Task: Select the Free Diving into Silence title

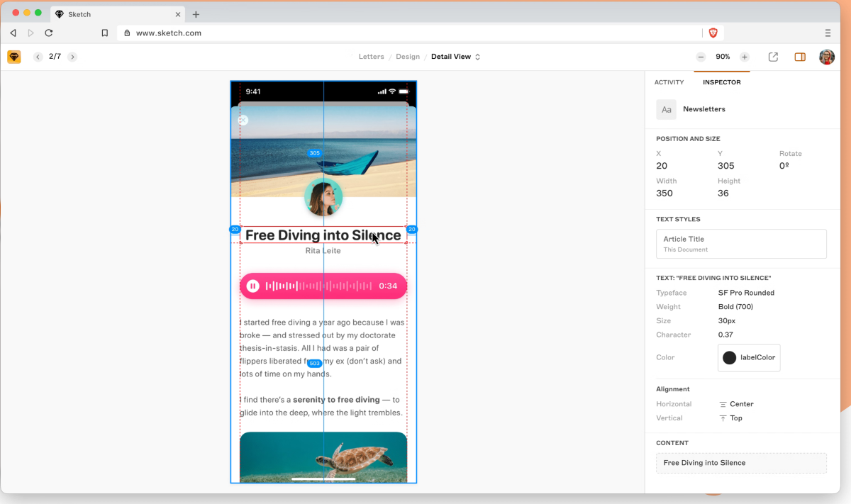Action: pos(323,235)
